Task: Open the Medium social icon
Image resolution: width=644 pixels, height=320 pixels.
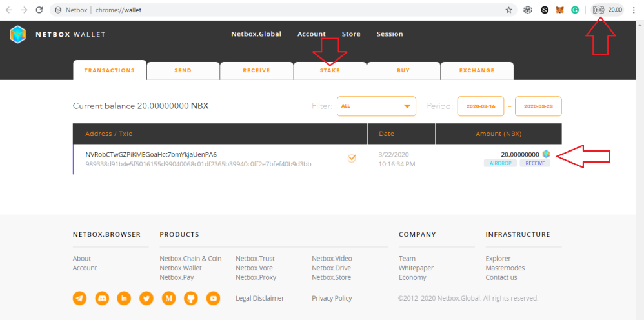Action: [169, 298]
